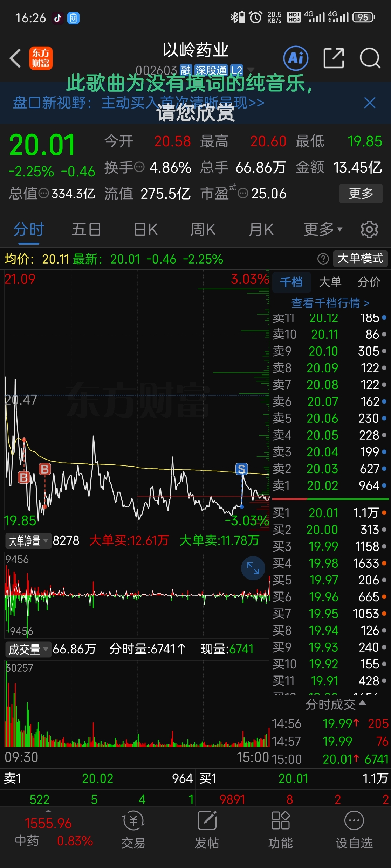
Task: Open chart settings gear icon
Action: coord(370,230)
